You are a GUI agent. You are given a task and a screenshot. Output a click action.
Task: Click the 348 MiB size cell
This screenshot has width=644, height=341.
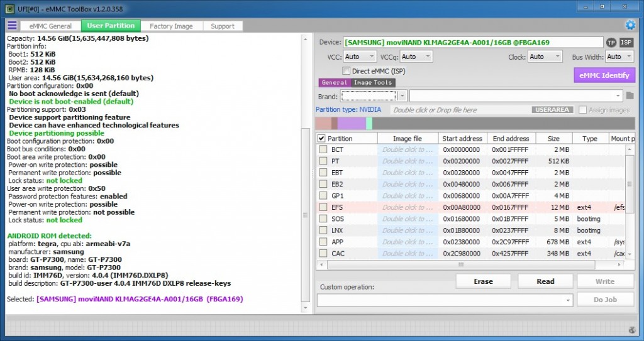(x=553, y=253)
